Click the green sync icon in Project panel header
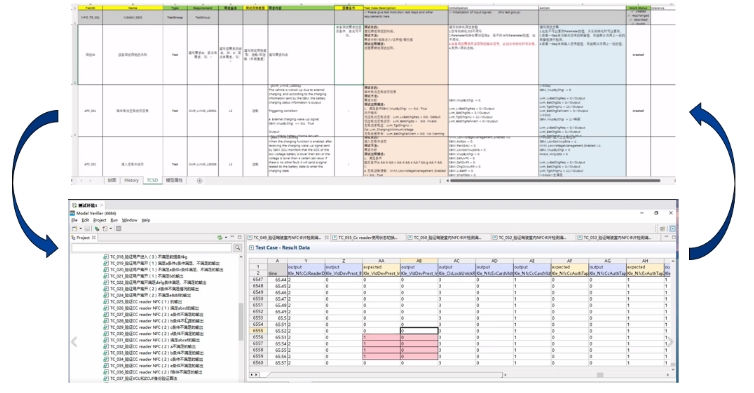Viewport: 754px width, 393px height. pyautogui.click(x=220, y=238)
